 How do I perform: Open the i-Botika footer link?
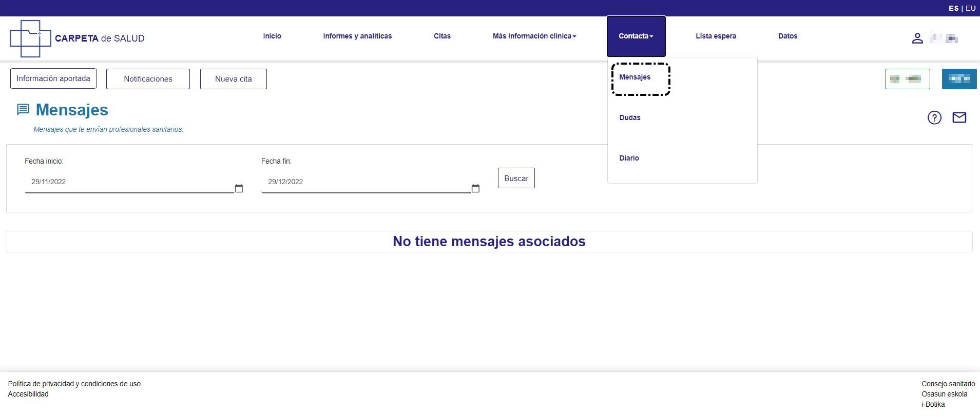pyautogui.click(x=933, y=404)
